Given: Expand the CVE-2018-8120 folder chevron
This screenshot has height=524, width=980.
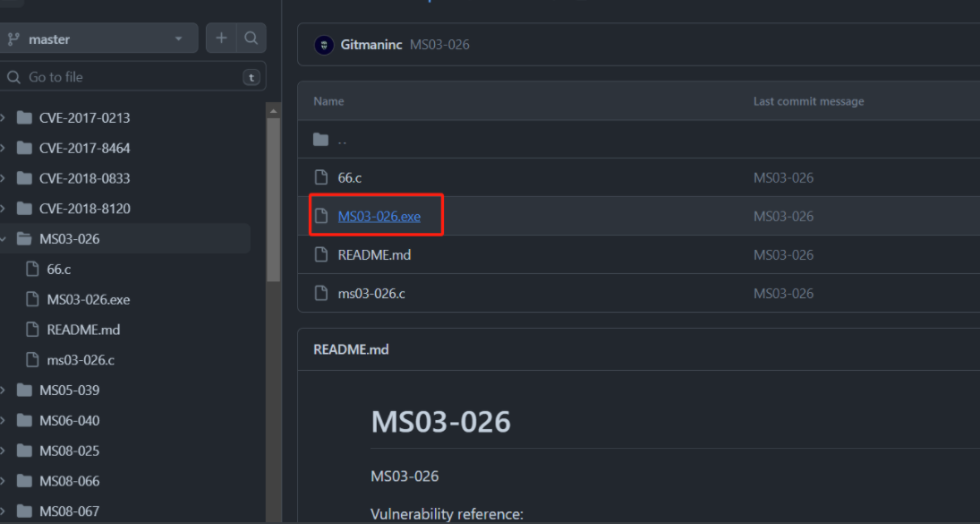Looking at the screenshot, I should click(x=3, y=208).
